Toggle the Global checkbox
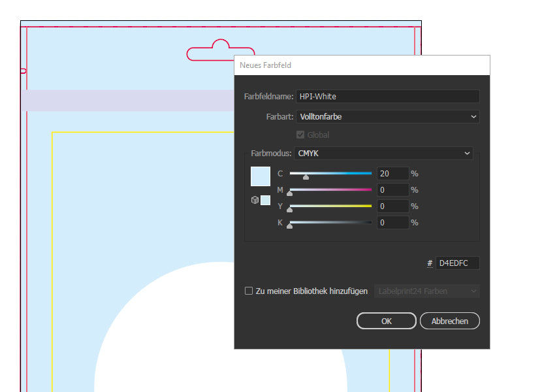 click(300, 135)
